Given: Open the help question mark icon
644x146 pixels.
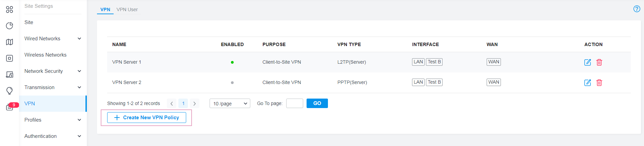Looking at the screenshot, I should pyautogui.click(x=637, y=9).
